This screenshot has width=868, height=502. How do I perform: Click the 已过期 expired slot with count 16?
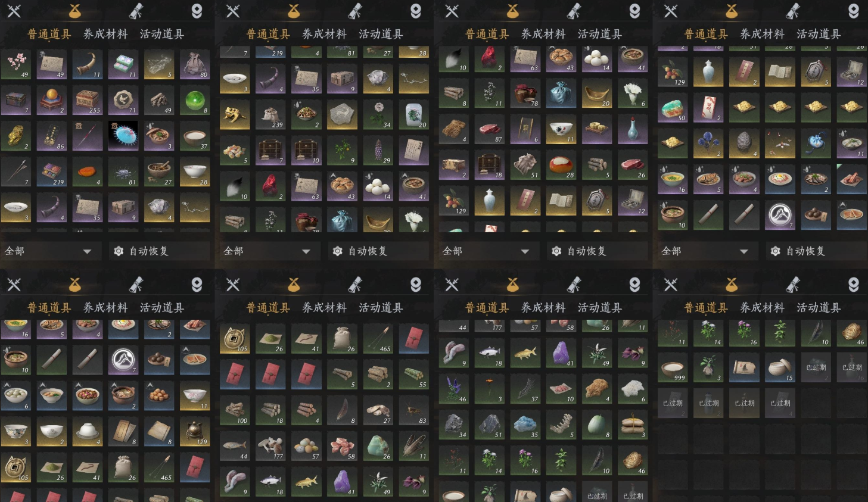coord(852,367)
